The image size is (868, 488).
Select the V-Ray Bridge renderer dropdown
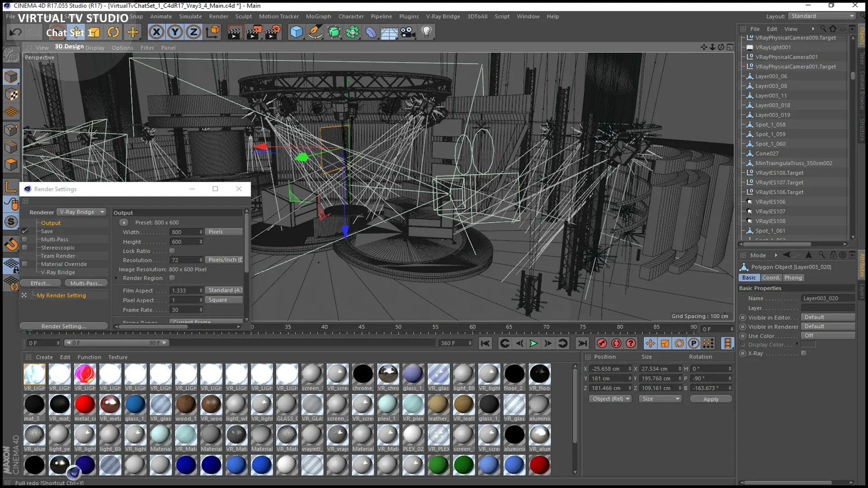(81, 211)
